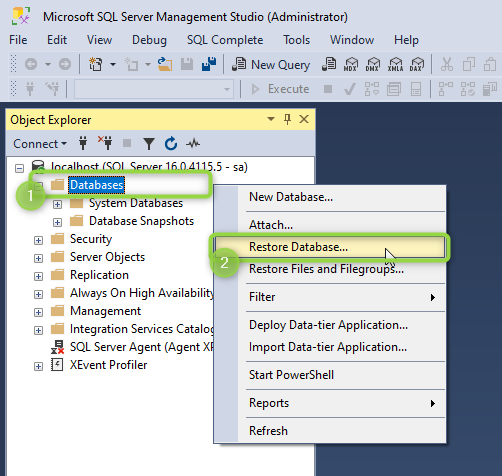Expand the Always On High Availability node

click(x=38, y=294)
